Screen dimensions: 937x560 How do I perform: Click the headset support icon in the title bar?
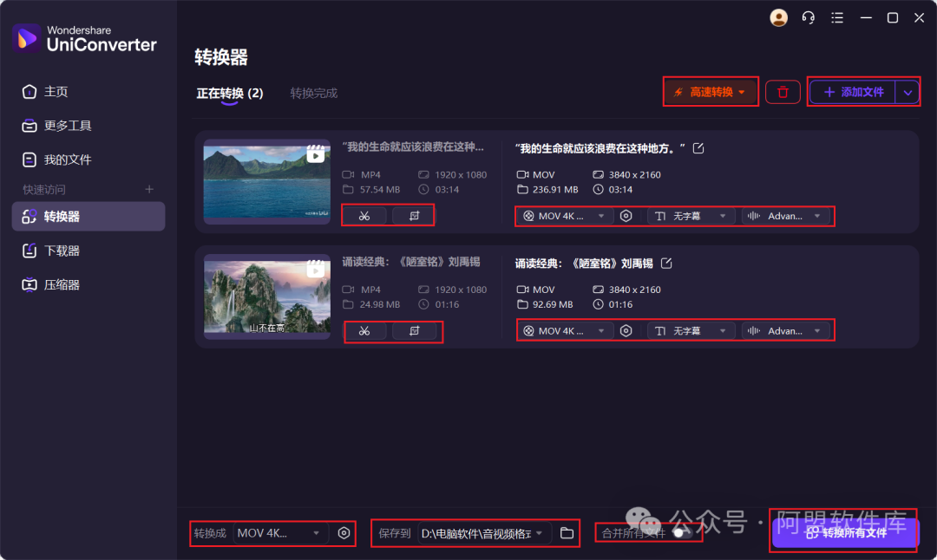tap(808, 17)
